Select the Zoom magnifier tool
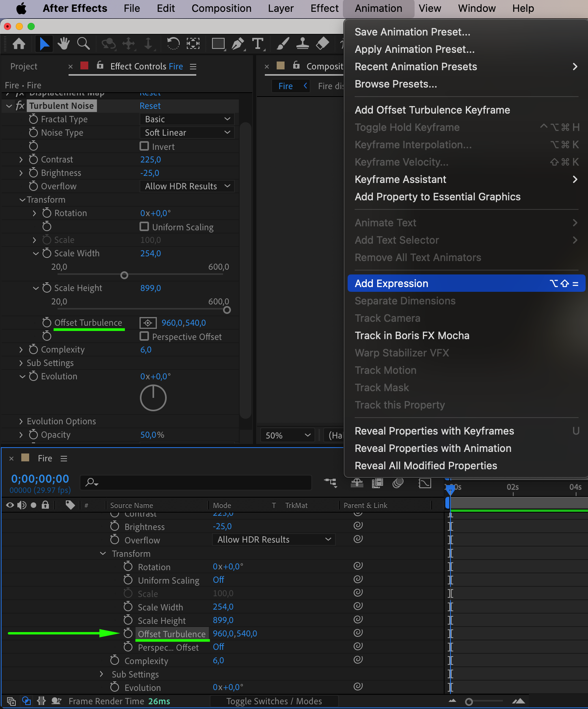The height and width of the screenshot is (709, 588). (x=83, y=43)
